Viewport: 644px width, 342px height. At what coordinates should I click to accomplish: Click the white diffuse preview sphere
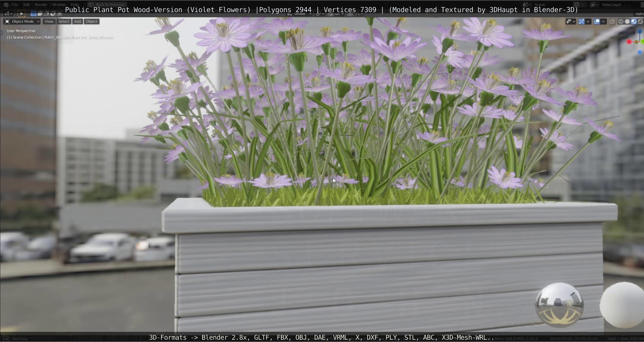pyautogui.click(x=622, y=305)
